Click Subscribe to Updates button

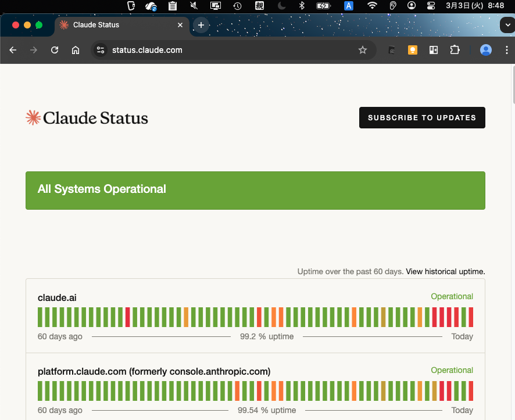[422, 117]
